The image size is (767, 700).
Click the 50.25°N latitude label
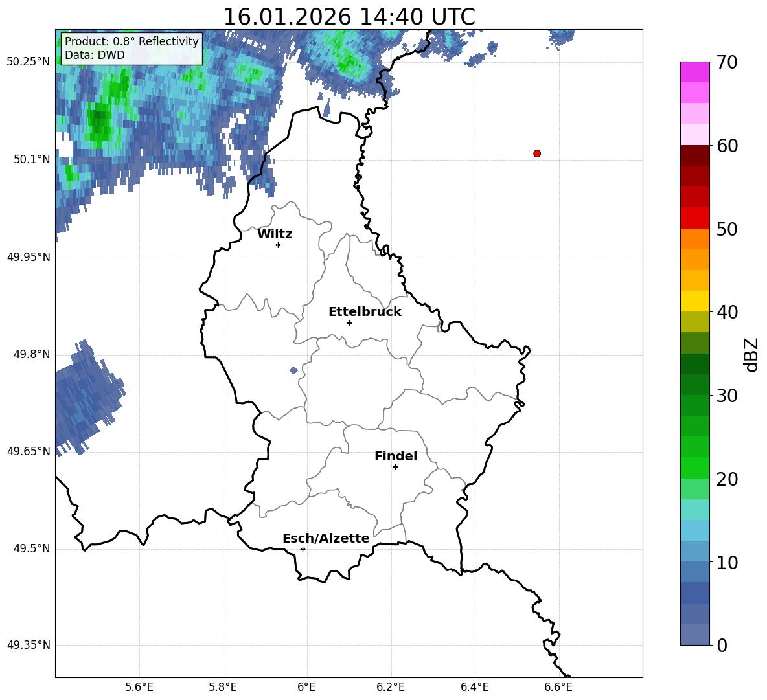click(29, 62)
